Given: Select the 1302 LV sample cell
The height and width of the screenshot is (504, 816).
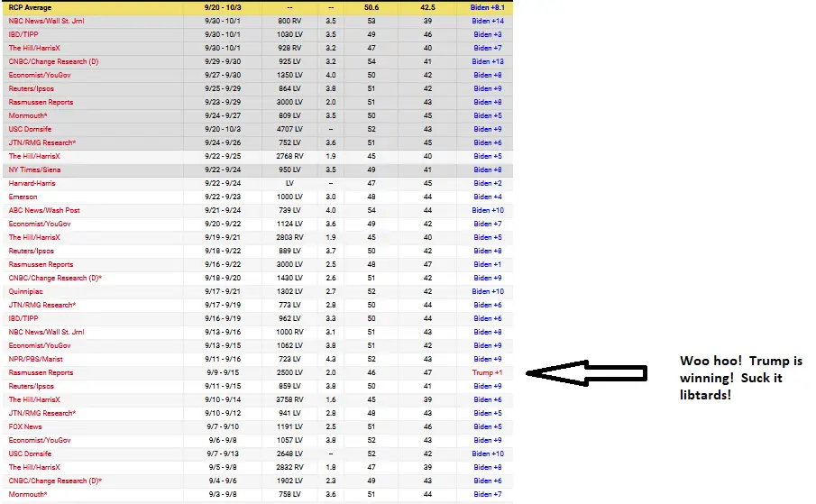Looking at the screenshot, I should point(289,291).
